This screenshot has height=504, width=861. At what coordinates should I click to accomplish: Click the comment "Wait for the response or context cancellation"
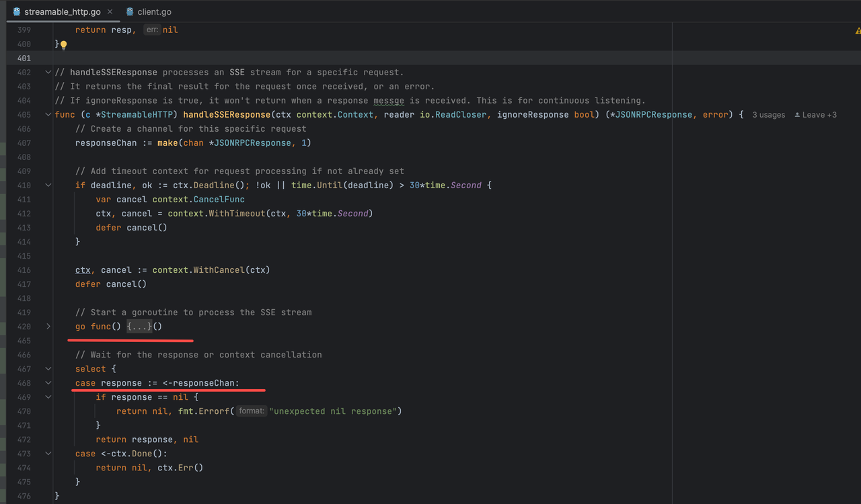pyautogui.click(x=198, y=354)
